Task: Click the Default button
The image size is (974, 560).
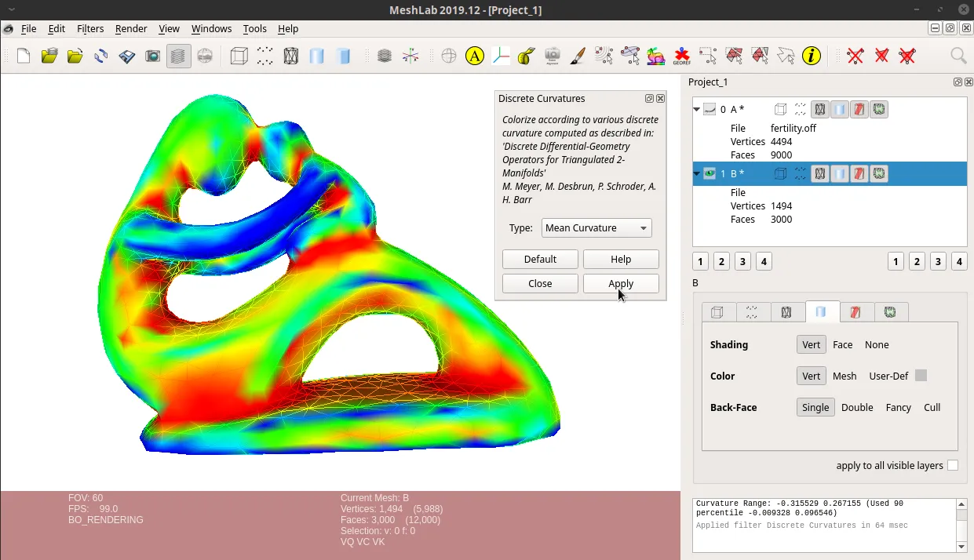Action: click(x=540, y=259)
